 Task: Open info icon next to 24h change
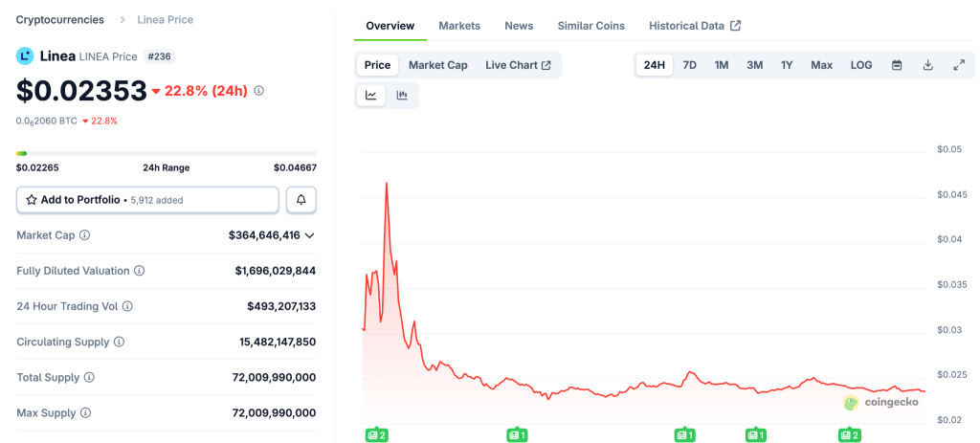259,91
